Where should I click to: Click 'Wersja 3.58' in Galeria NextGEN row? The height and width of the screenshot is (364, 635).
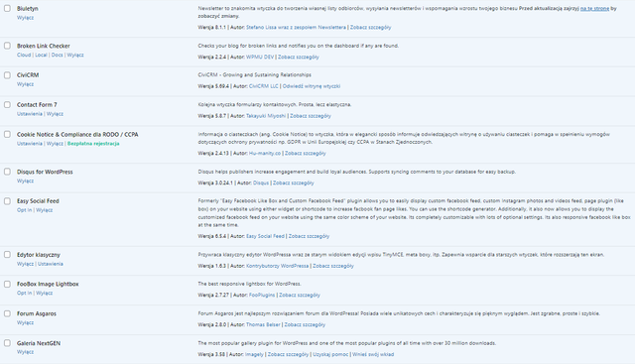[211, 355]
